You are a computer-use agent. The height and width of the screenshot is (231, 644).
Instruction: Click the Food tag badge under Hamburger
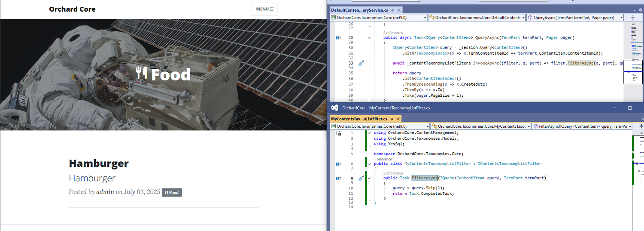coord(172,192)
